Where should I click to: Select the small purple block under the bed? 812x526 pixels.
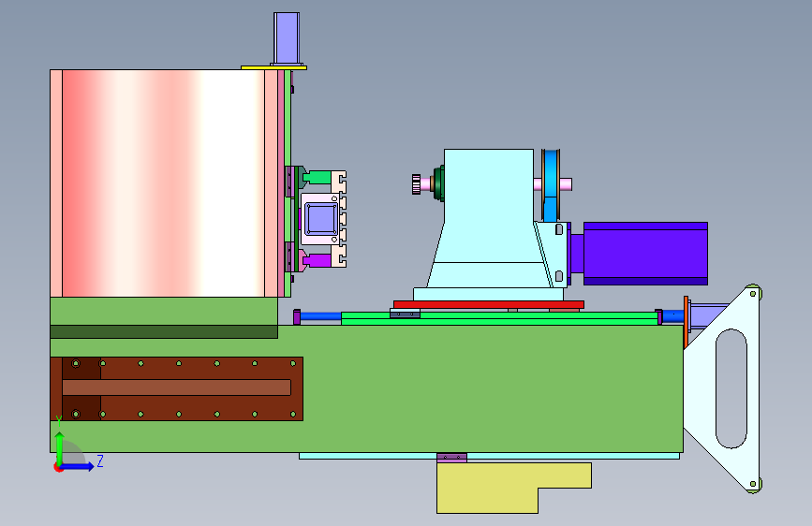[x=451, y=458]
